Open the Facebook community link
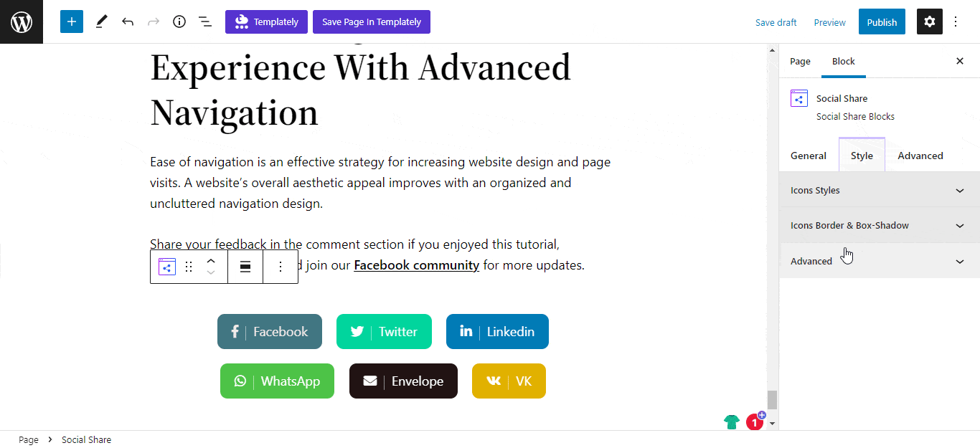 [x=417, y=265]
